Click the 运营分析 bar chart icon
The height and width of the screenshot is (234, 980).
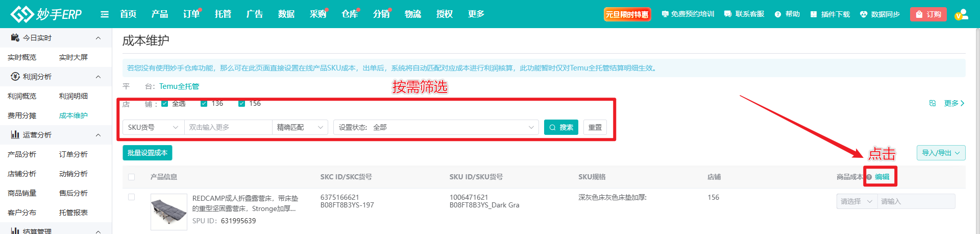15,134
